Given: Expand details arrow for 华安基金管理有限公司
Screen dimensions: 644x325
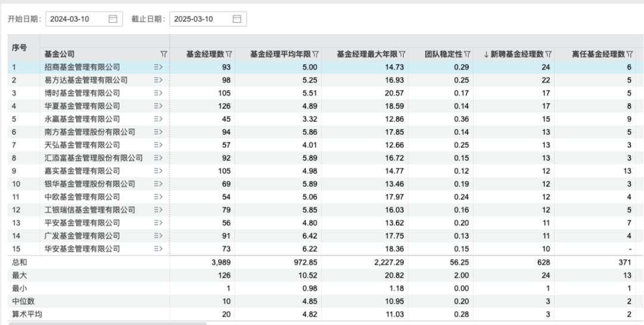Looking at the screenshot, I should (158, 249).
